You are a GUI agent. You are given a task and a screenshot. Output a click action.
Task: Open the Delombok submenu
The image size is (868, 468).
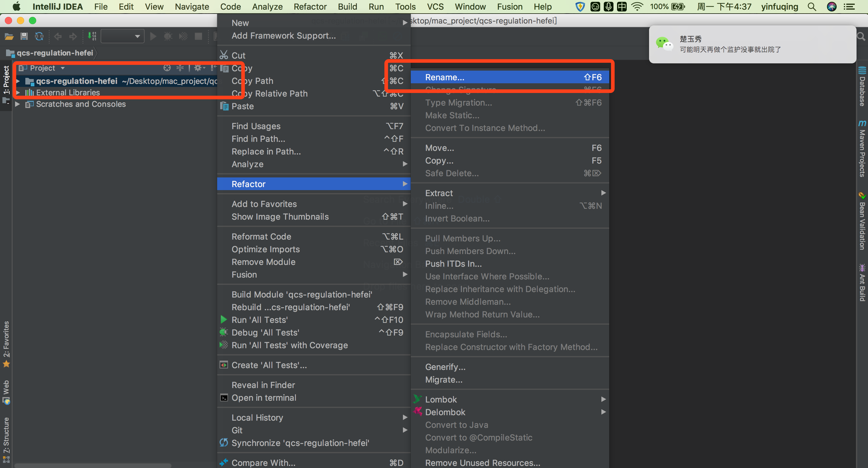point(510,412)
